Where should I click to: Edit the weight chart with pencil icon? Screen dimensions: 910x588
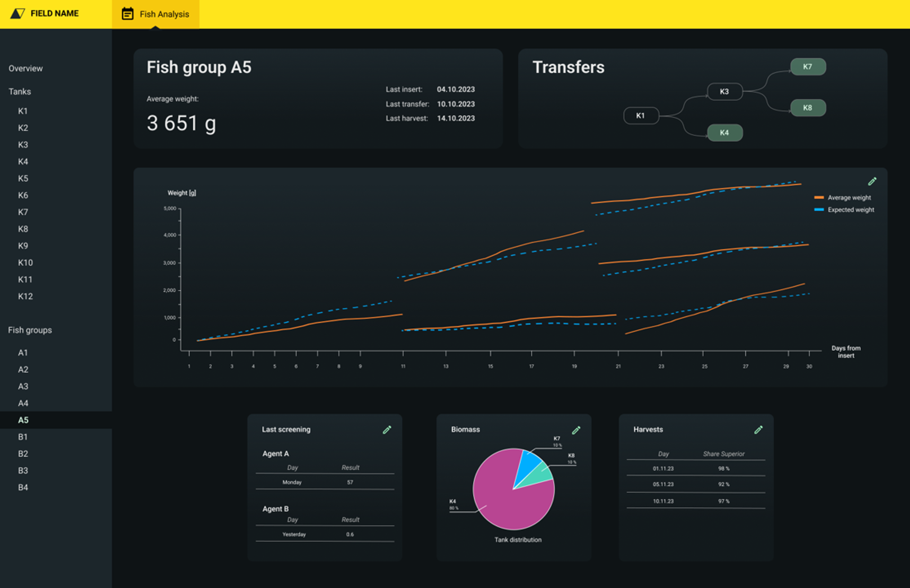[872, 181]
